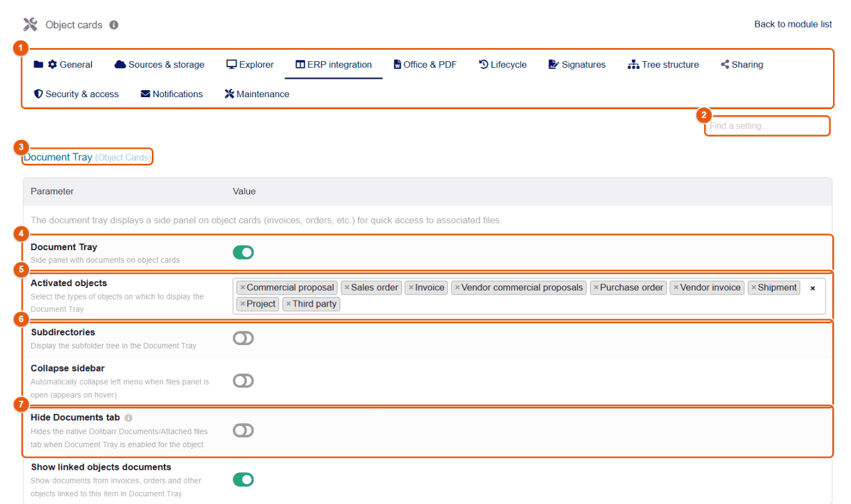Remove the Sales order tag
The width and height of the screenshot is (851, 504).
click(x=347, y=288)
